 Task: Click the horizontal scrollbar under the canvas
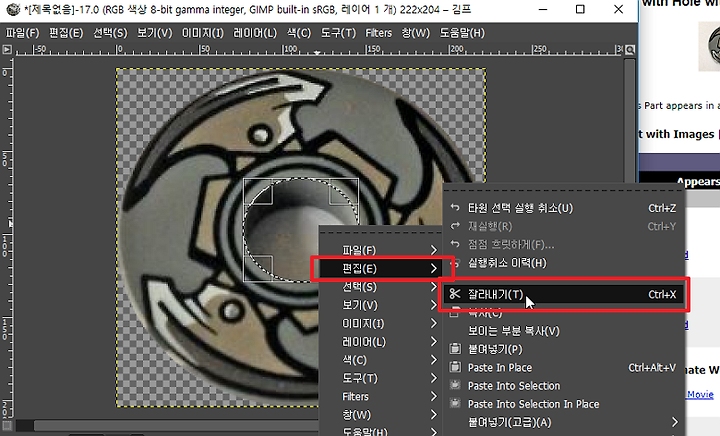(176, 425)
